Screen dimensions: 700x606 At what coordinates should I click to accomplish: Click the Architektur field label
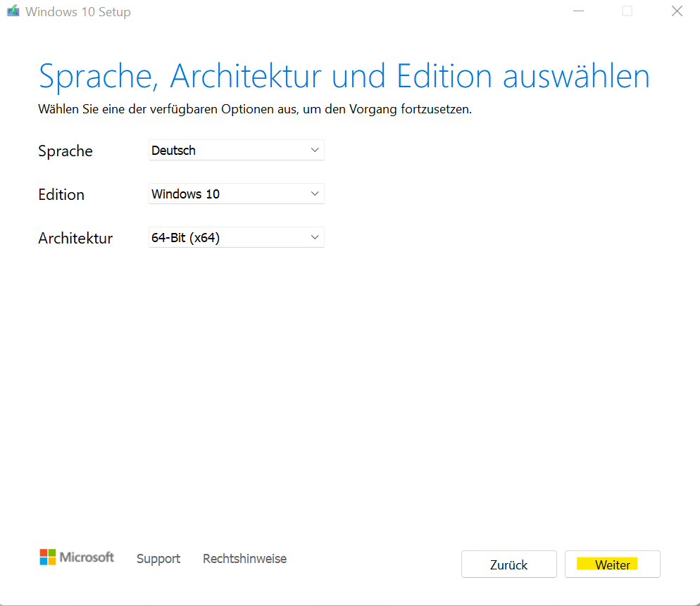tap(75, 239)
